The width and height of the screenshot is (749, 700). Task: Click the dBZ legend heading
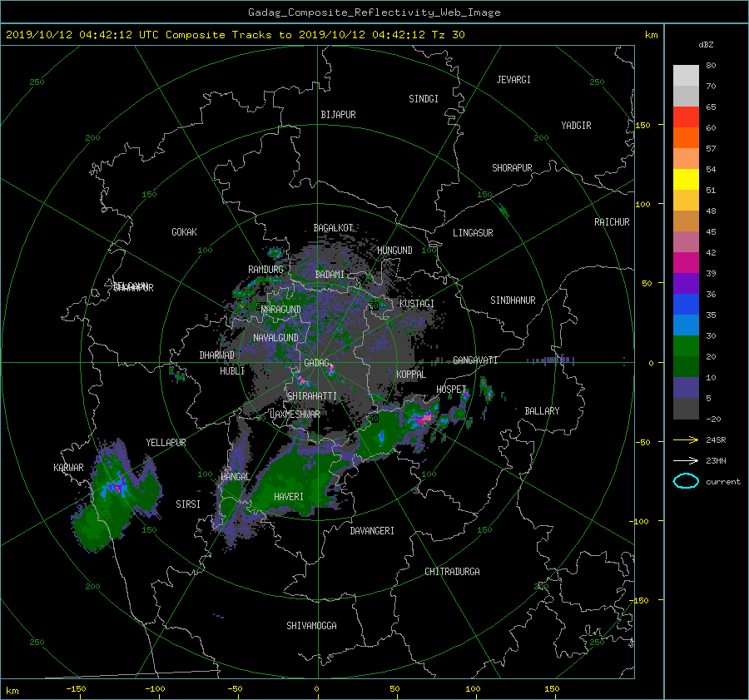click(x=706, y=45)
